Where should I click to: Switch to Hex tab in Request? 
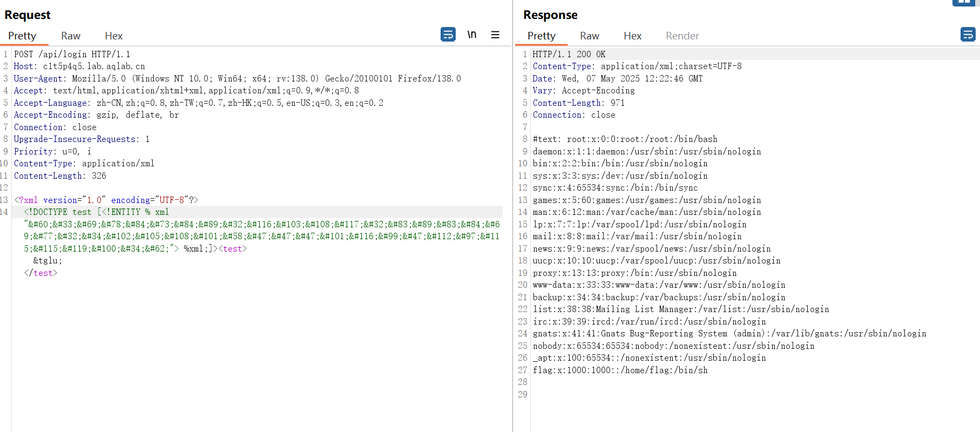113,36
